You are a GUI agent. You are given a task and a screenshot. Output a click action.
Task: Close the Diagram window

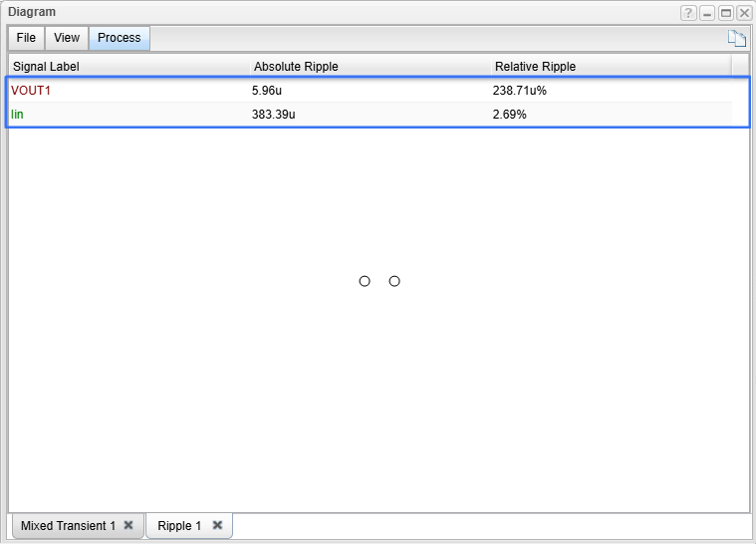coord(743,13)
